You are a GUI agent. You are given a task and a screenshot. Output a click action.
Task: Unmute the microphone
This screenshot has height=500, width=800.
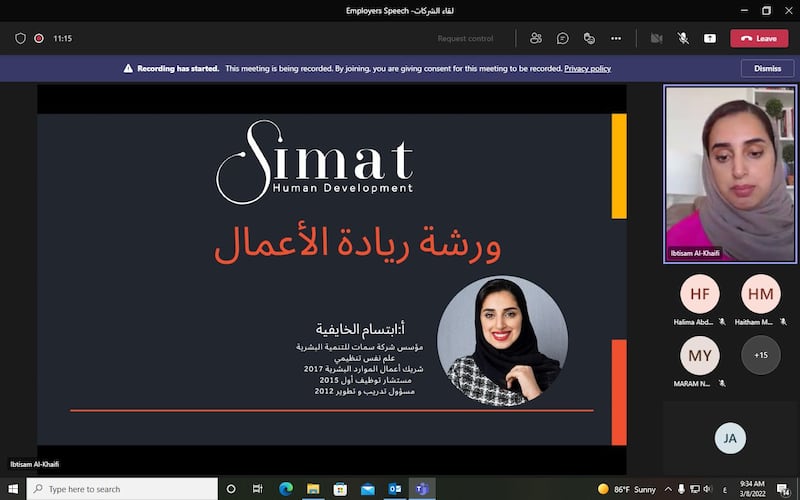click(x=683, y=38)
